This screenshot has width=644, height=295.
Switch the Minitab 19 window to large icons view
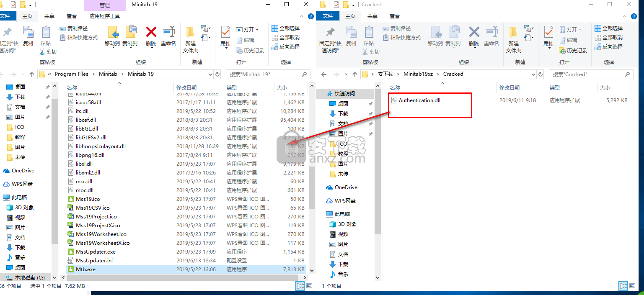click(309, 286)
